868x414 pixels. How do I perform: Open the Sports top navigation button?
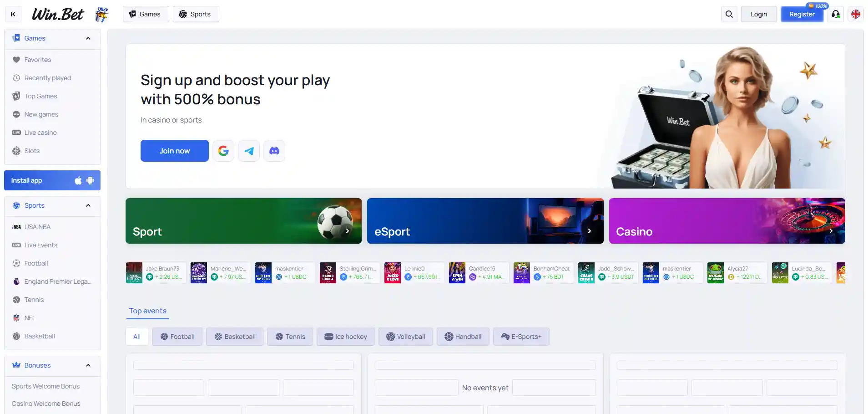click(x=196, y=14)
